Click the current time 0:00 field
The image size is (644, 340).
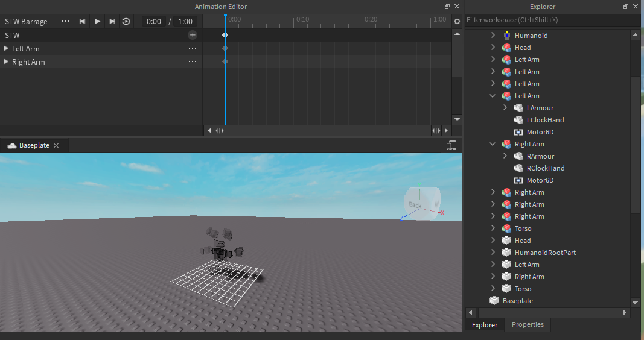pyautogui.click(x=154, y=21)
